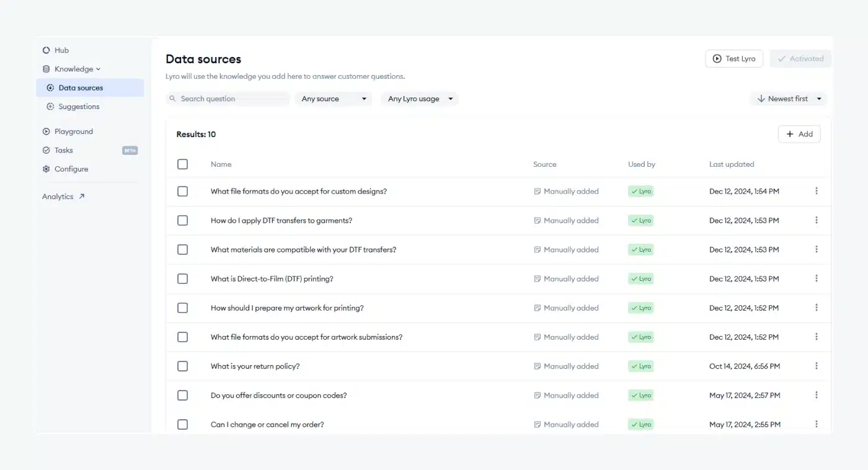Screen dimensions: 868x470
Task: Click the Source column header
Action: tap(545, 164)
